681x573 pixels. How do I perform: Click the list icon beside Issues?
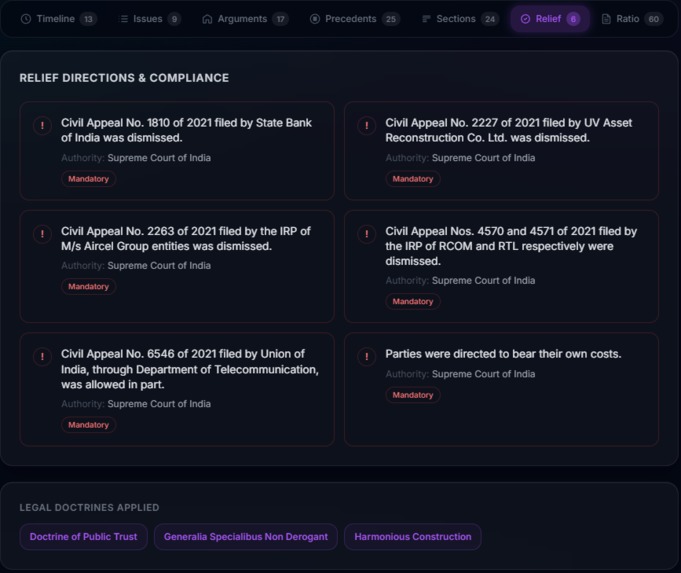(124, 19)
